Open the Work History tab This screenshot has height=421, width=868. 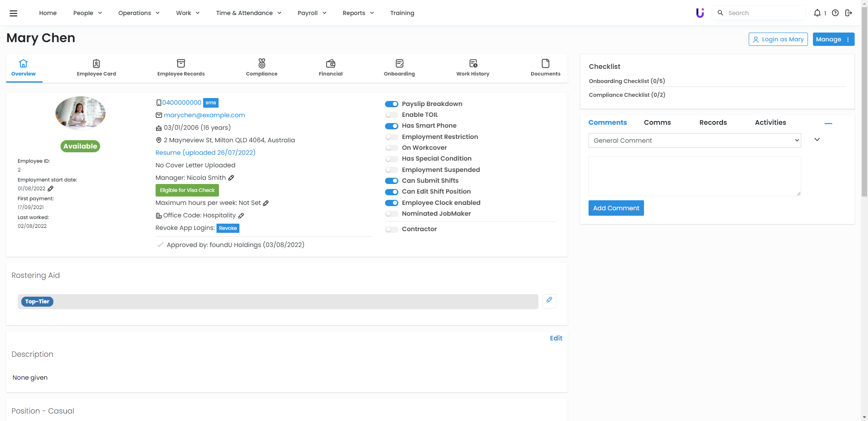[x=473, y=68]
